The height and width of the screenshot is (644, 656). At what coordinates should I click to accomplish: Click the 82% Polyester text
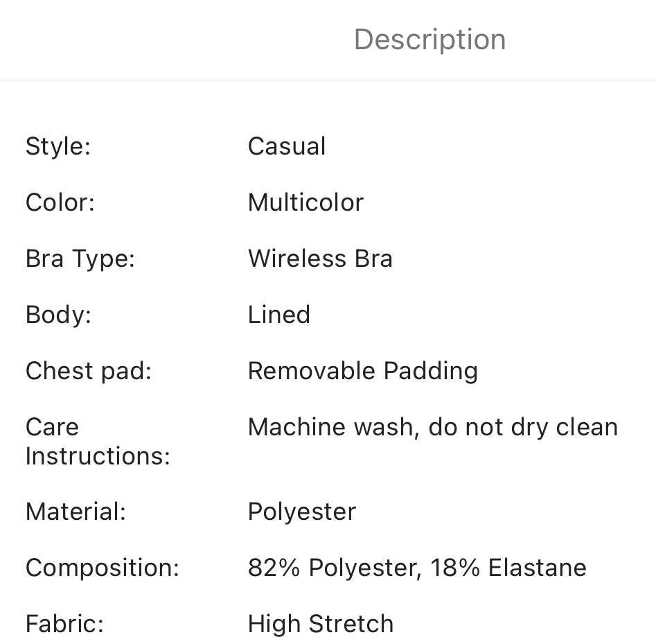click(334, 568)
